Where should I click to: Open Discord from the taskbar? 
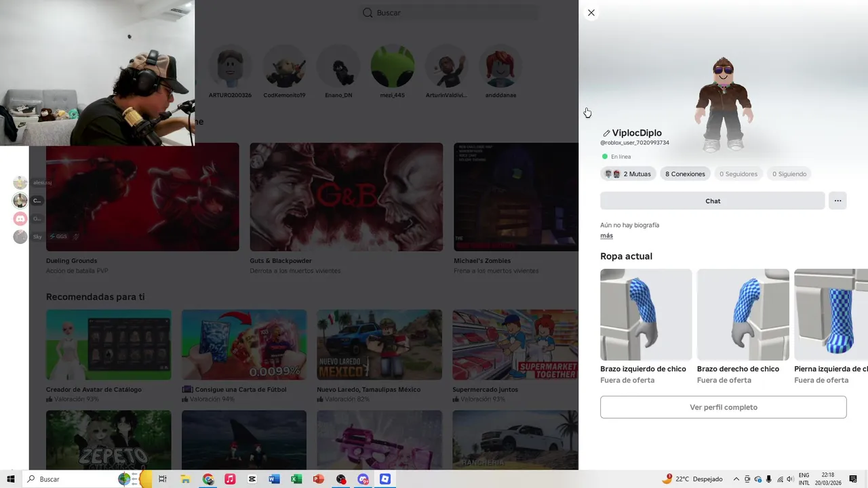point(363,479)
